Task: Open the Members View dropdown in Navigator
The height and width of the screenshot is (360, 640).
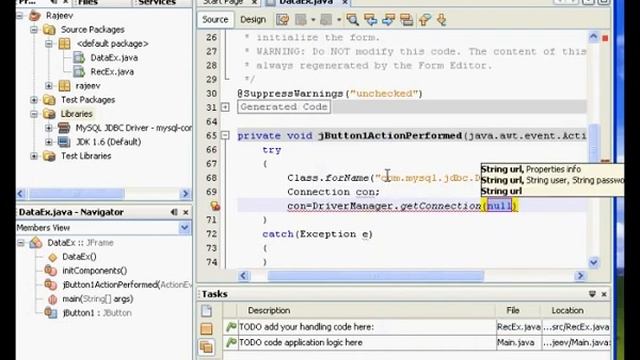Action: tap(184, 228)
